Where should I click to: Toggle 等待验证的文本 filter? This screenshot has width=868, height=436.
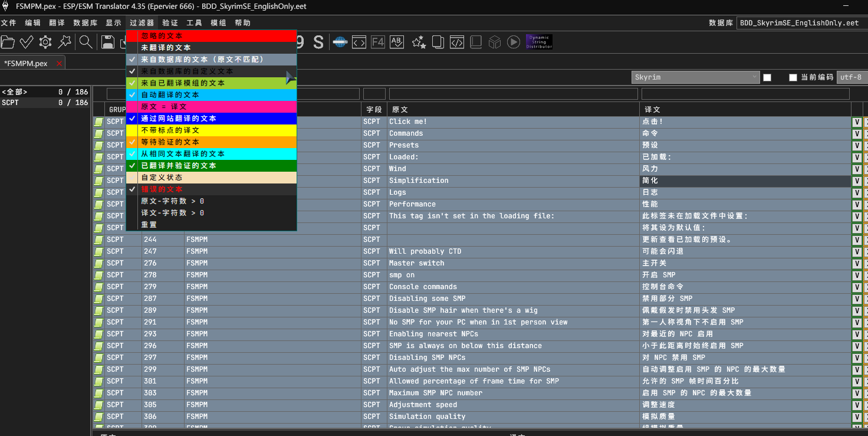[x=211, y=142]
